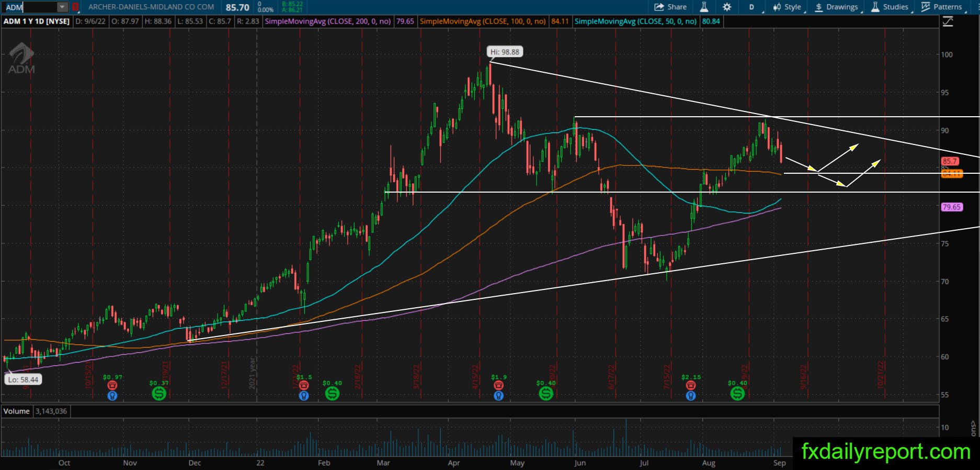Click the $0.97 earnings phone icon

pyautogui.click(x=112, y=386)
